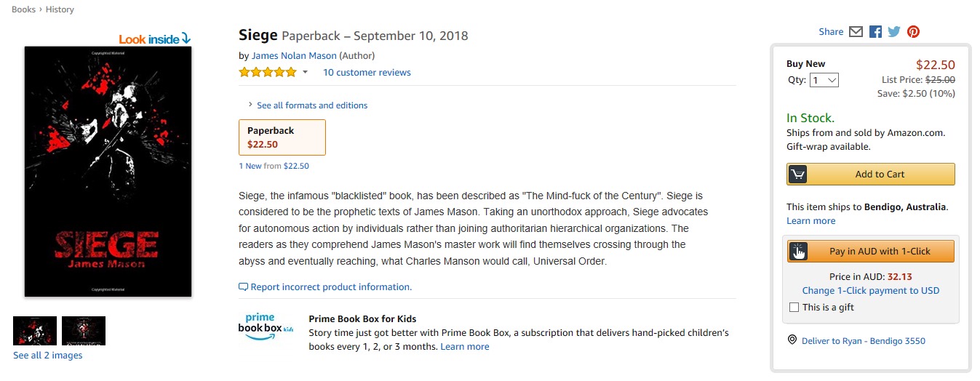Pay in AUD with 1-Click
The image size is (980, 381).
[871, 252]
